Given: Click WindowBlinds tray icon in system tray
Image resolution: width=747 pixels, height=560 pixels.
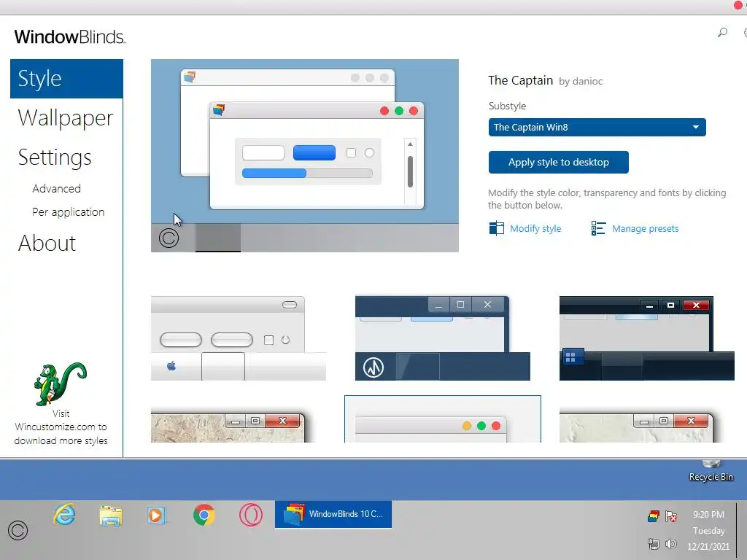Looking at the screenshot, I should 654,516.
